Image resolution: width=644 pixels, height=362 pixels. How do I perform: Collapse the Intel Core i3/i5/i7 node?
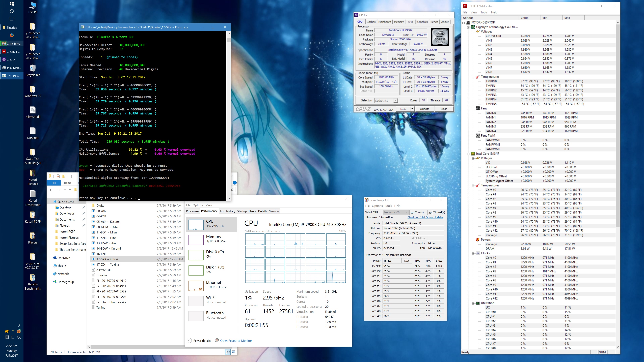pos(468,154)
